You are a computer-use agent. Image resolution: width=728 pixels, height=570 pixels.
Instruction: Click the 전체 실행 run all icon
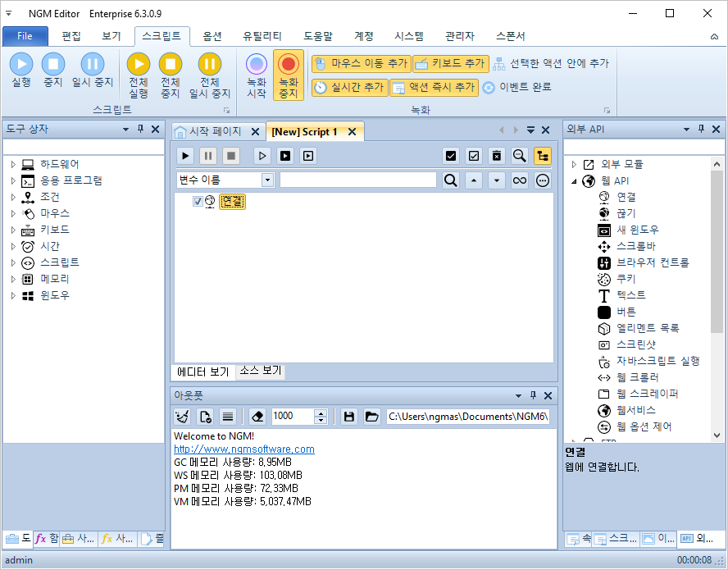[x=139, y=64]
